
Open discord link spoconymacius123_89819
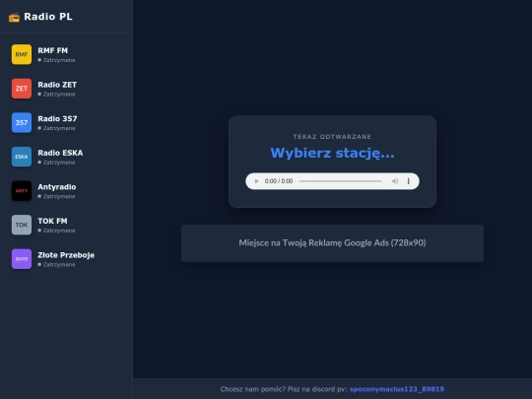click(397, 389)
